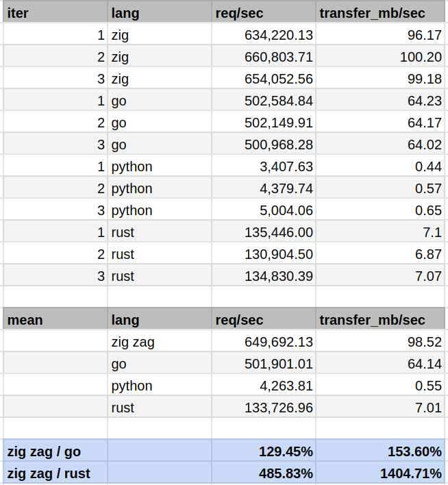
Task: Click the cell with value 660,803.71
Action: point(263,57)
